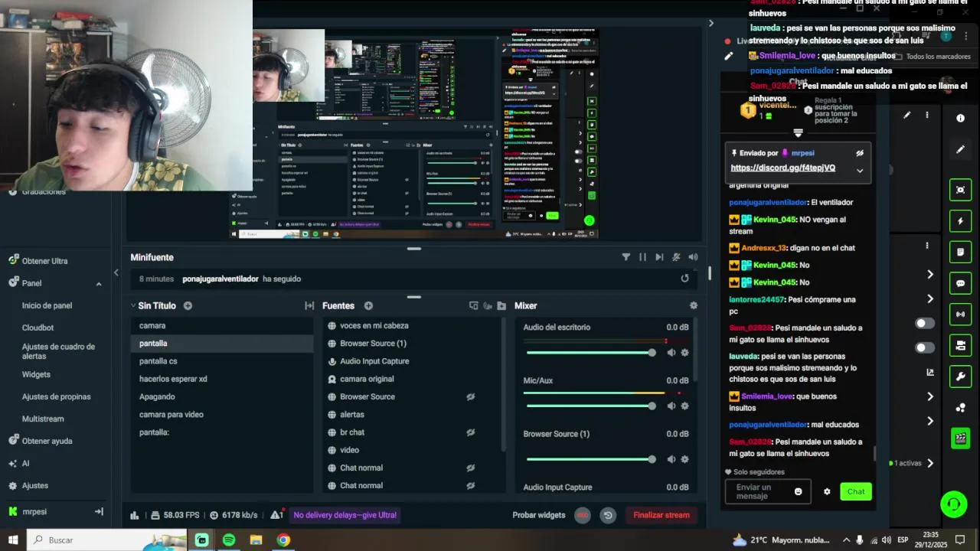The image size is (980, 551).
Task: Open Cloudbot menu item
Action: pos(38,328)
